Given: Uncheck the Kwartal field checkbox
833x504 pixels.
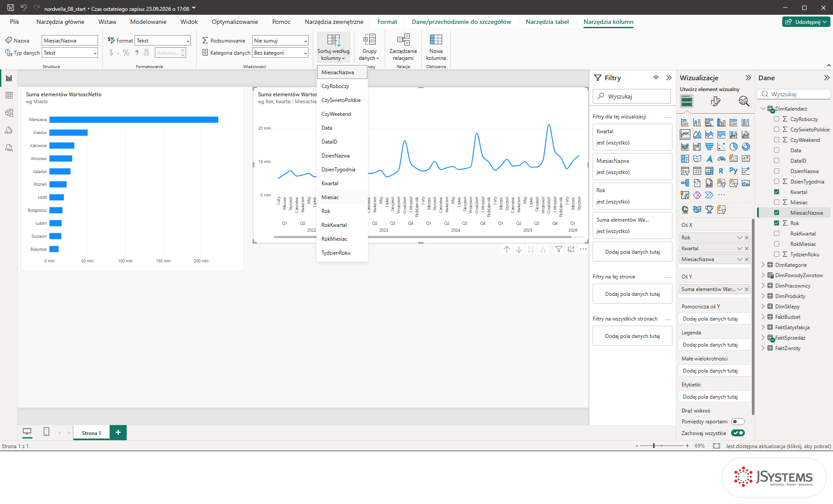Looking at the screenshot, I should pos(777,192).
